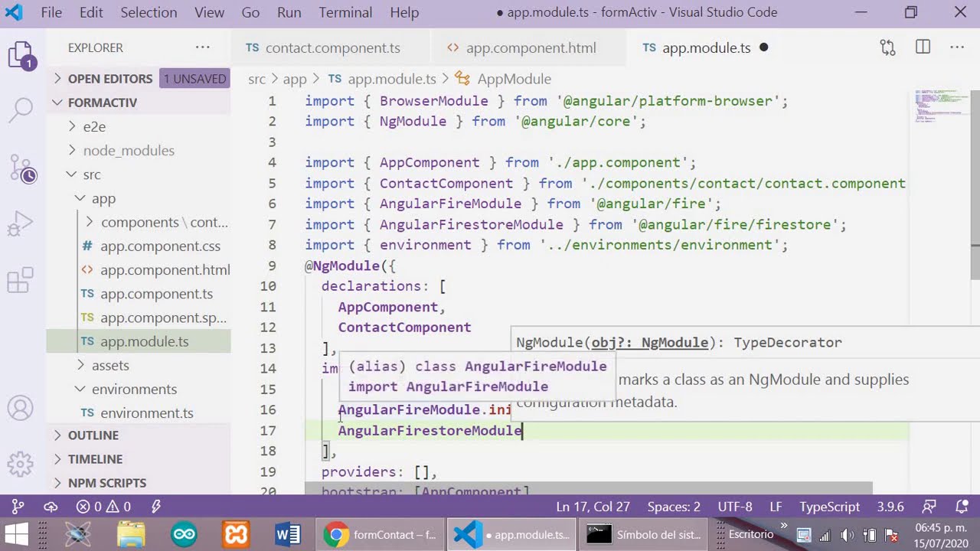Viewport: 980px width, 551px height.
Task: Open the Arduino taskbar icon
Action: [184, 534]
